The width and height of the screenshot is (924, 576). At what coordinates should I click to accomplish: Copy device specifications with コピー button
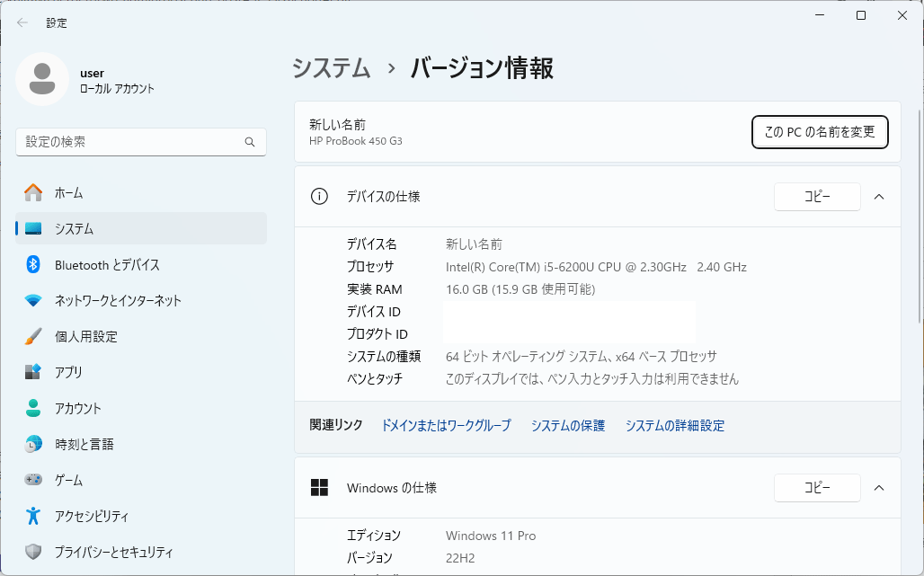pyautogui.click(x=817, y=197)
